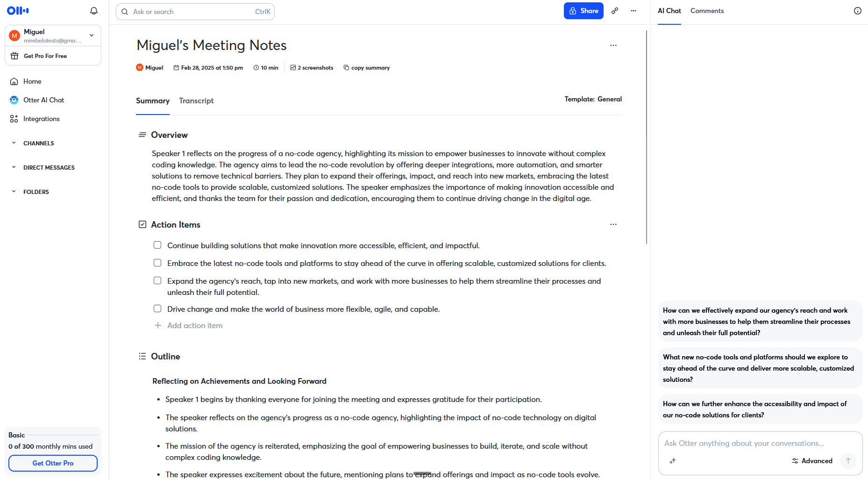Check the 'Drive change' action item

click(157, 308)
